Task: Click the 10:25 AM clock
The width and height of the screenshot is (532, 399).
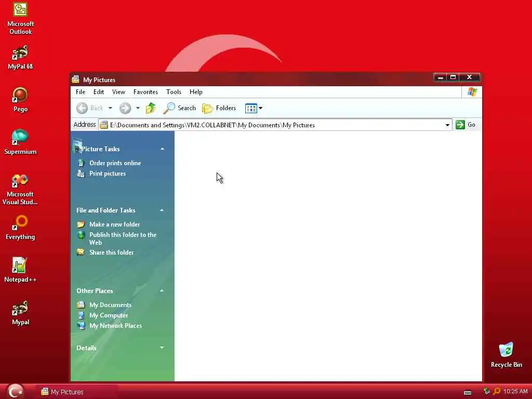Action: [515, 391]
